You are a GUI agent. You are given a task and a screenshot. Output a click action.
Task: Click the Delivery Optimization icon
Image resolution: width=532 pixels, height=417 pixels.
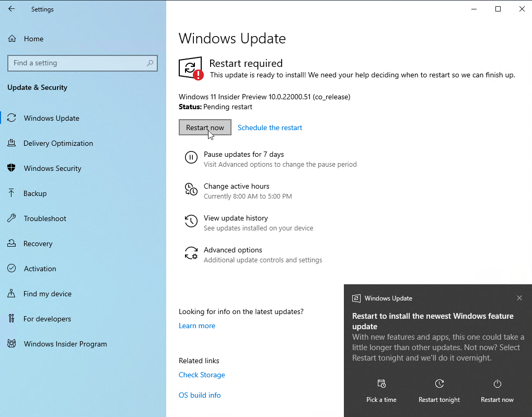pos(11,143)
